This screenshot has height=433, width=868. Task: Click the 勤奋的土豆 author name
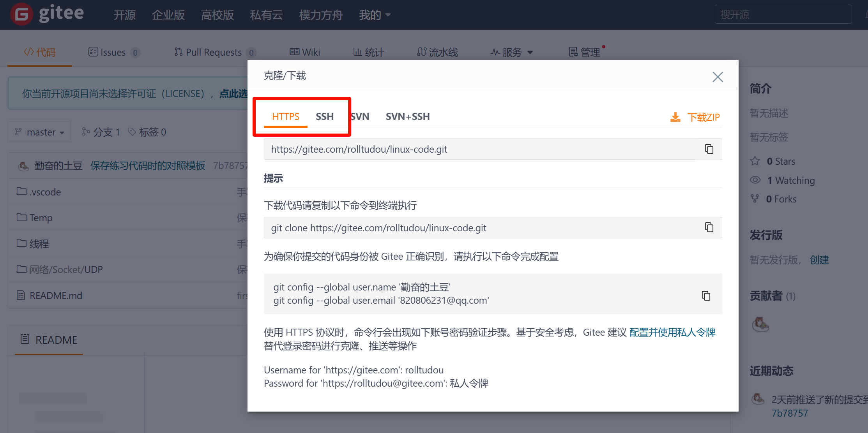click(x=58, y=166)
